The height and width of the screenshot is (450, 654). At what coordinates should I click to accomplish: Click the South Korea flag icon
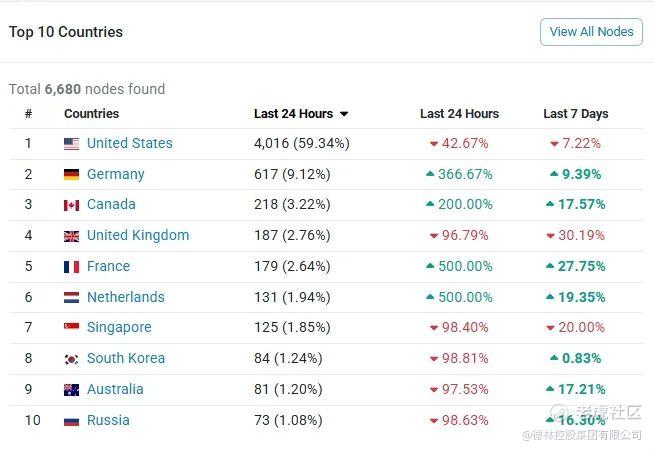71,359
